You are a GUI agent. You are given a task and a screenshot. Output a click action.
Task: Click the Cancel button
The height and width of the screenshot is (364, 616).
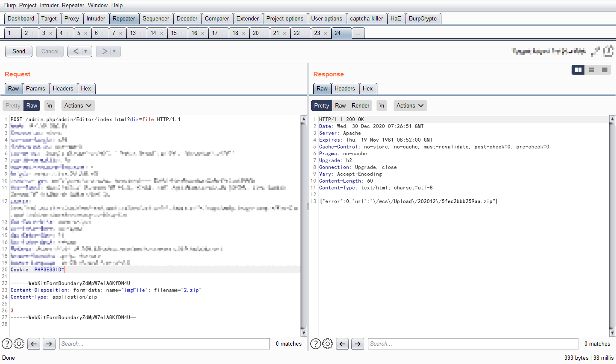point(50,51)
